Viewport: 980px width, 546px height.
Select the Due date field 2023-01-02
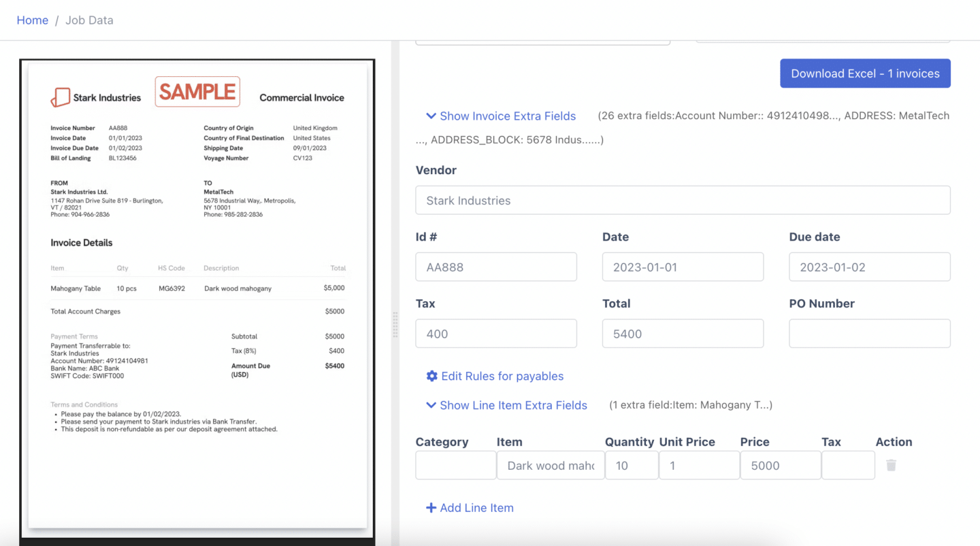tap(870, 267)
